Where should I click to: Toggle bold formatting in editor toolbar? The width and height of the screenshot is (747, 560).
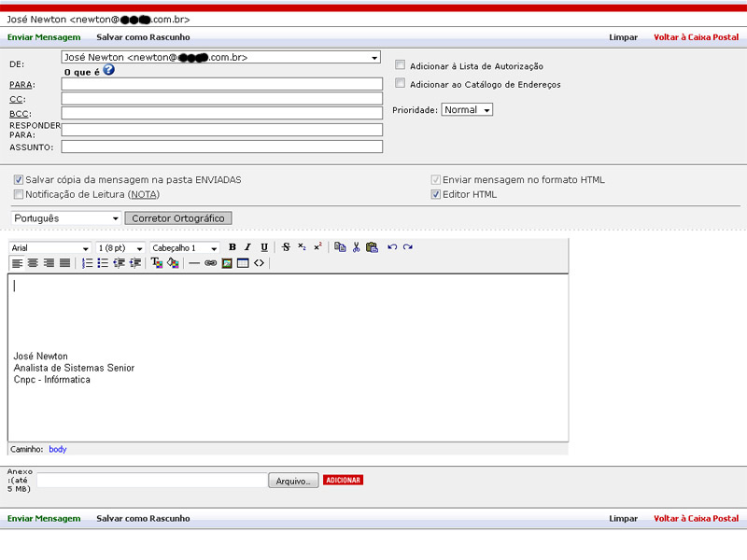[233, 247]
